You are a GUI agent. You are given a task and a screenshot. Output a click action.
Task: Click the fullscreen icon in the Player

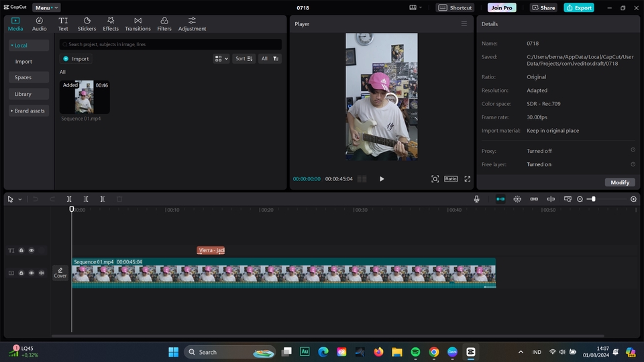coord(468,179)
